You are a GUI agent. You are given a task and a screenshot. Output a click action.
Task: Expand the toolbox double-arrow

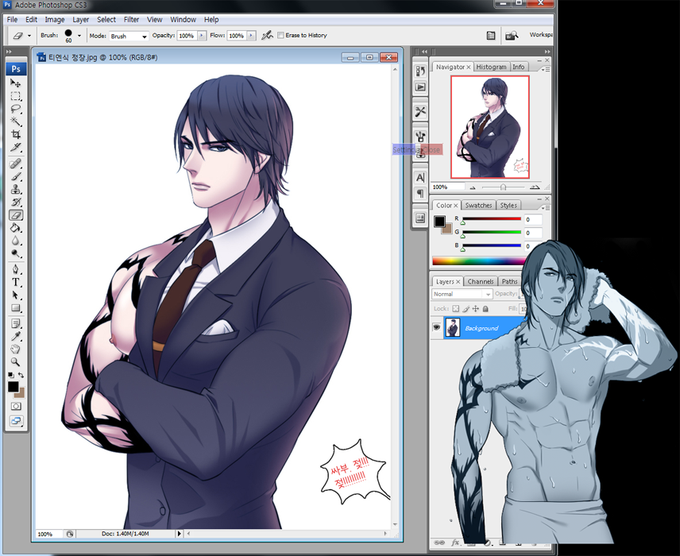point(9,52)
